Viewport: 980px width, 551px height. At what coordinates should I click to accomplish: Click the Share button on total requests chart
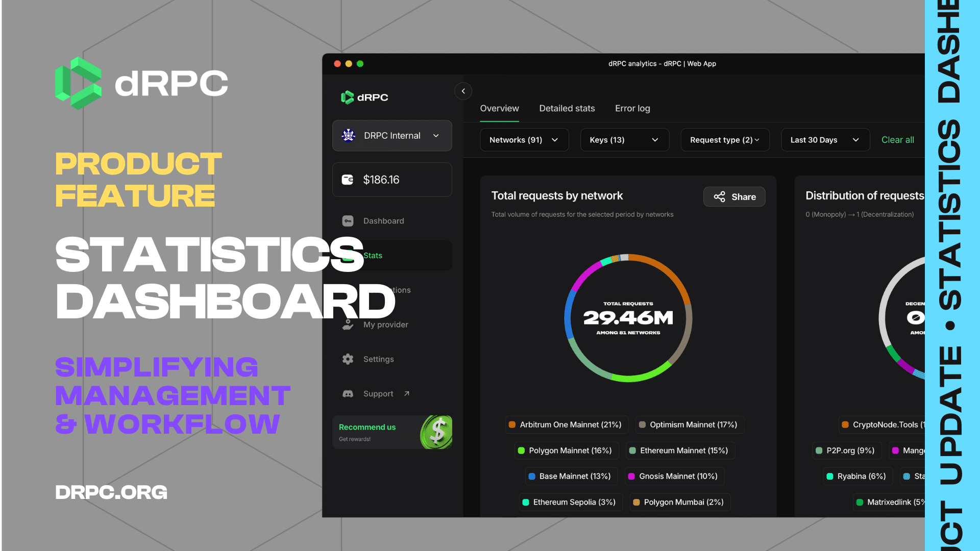pos(736,196)
